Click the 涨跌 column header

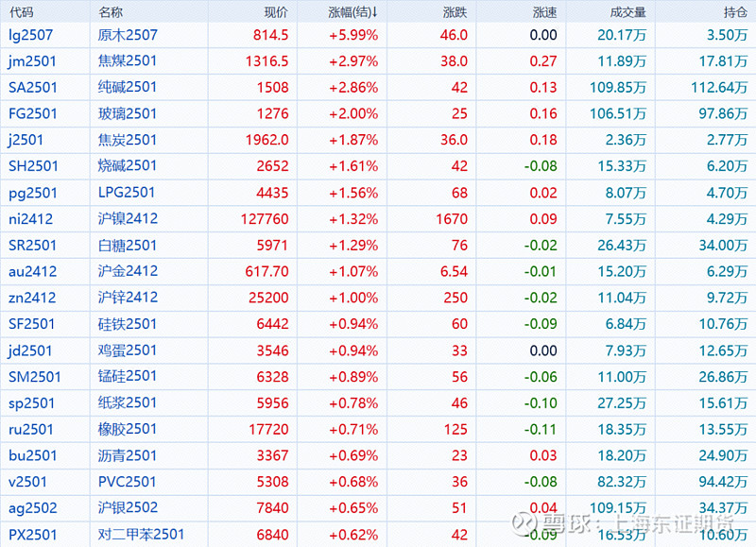[x=454, y=12]
